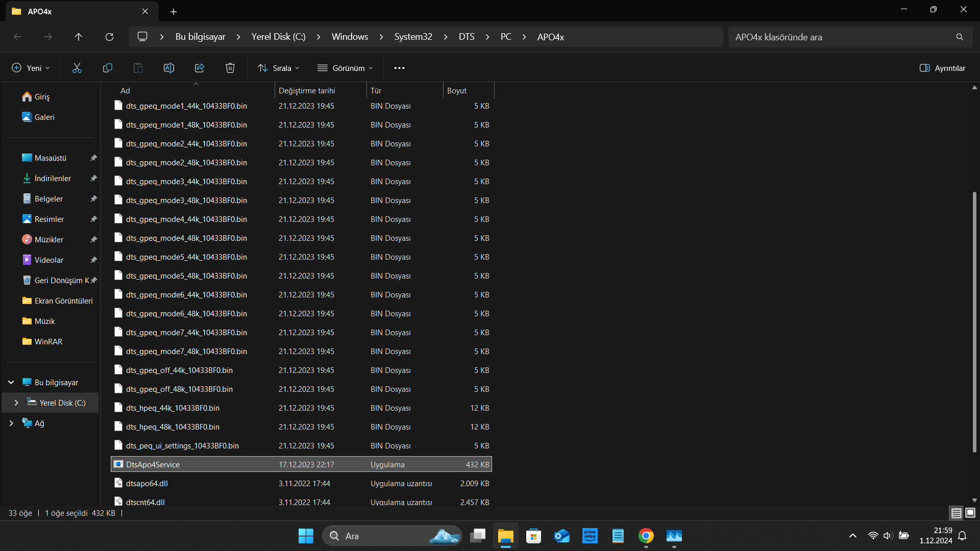The height and width of the screenshot is (551, 980).
Task: Toggle the Ayrıntılar details pane
Action: [x=942, y=68]
